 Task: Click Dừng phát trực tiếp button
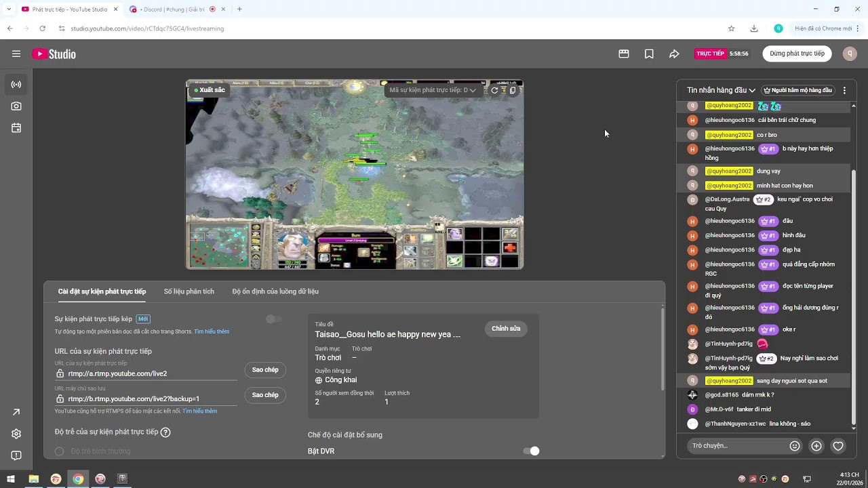[797, 54]
